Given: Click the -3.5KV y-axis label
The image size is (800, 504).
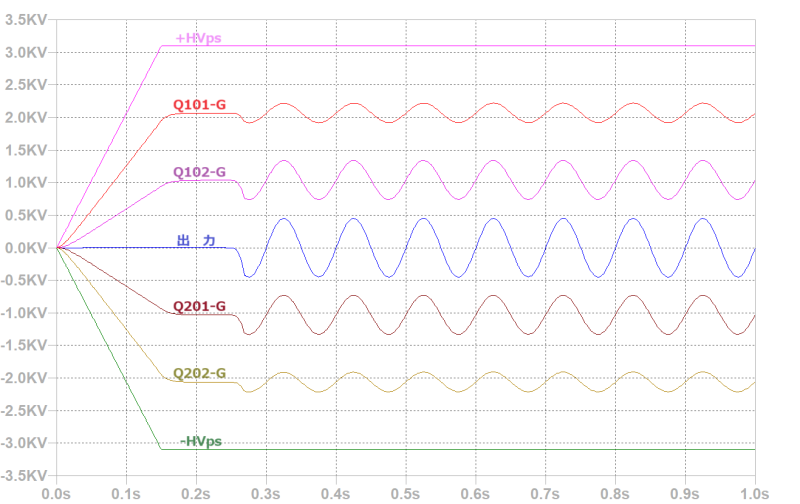Looking at the screenshot, I should (24, 476).
